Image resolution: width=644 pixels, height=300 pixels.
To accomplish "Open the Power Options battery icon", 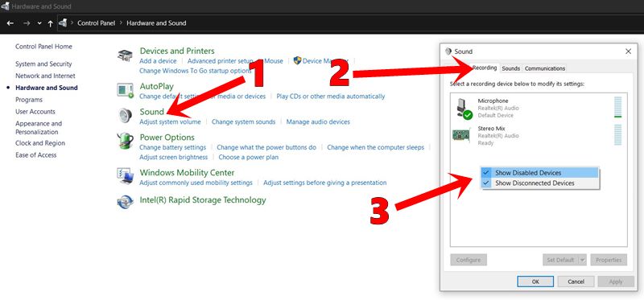I will click(125, 141).
